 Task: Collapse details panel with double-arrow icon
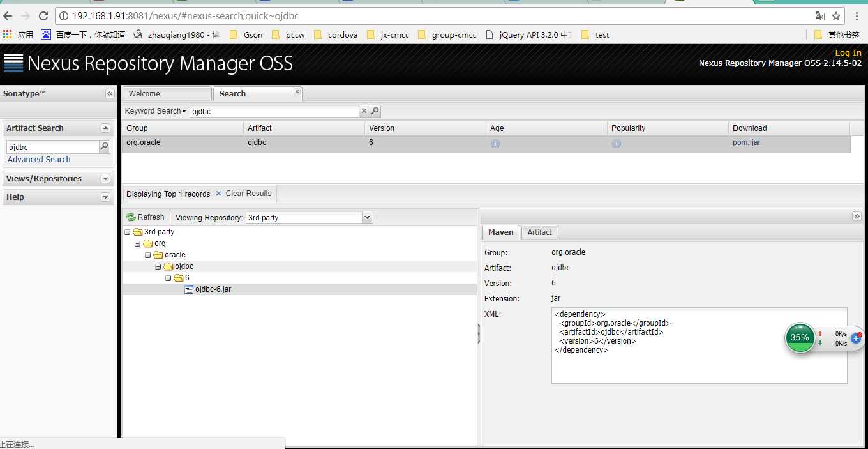(857, 217)
